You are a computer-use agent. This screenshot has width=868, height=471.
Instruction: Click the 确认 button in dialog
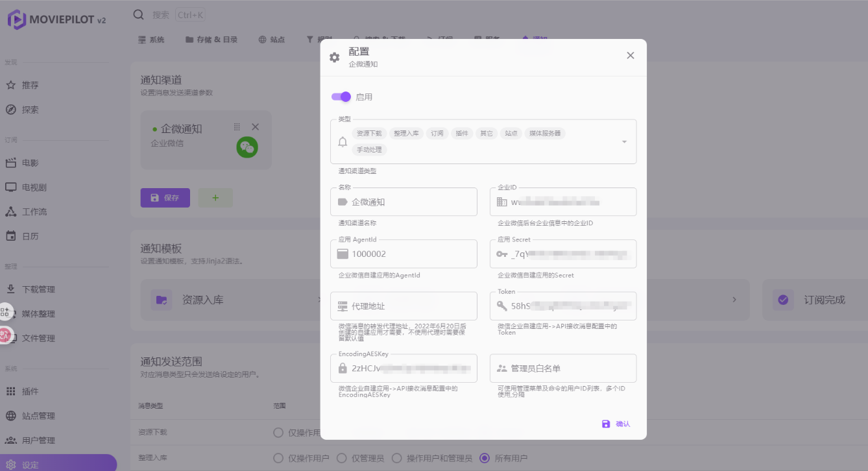point(616,424)
